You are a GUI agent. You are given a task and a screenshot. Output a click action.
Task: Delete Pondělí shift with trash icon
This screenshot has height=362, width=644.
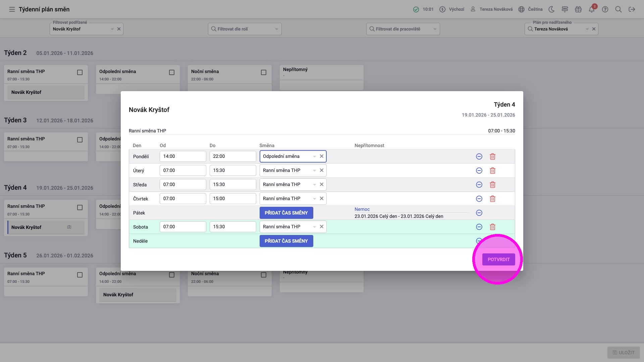[x=492, y=157]
